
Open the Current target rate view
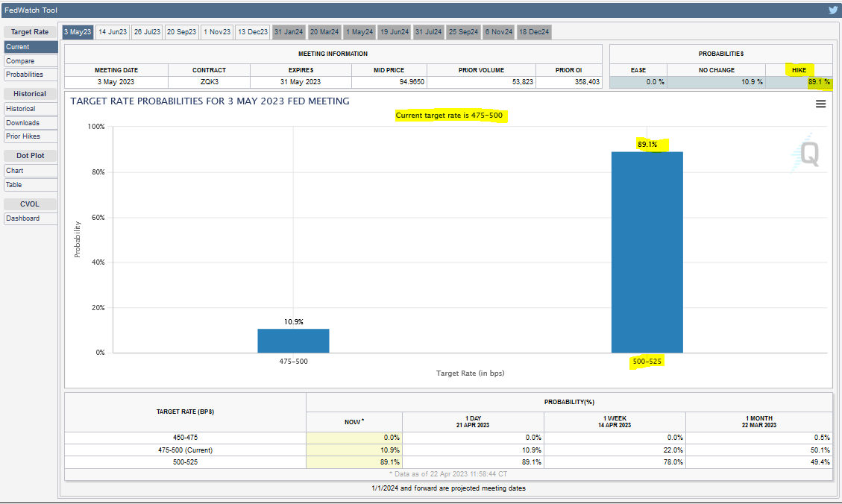[x=31, y=47]
